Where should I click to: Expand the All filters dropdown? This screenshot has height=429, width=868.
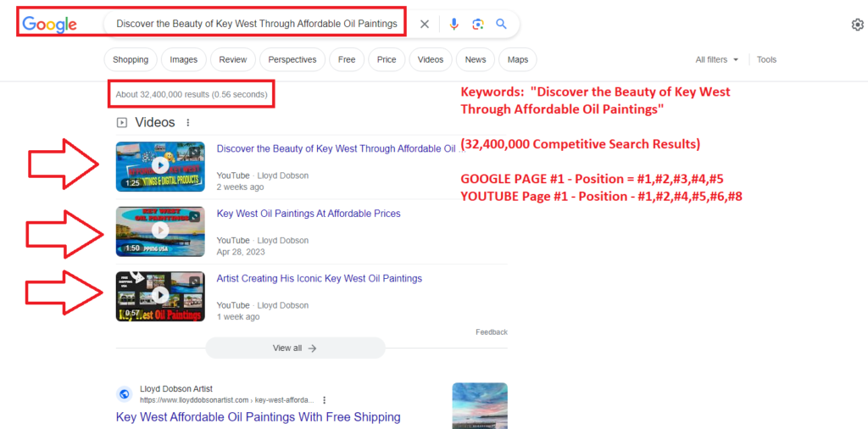click(x=717, y=60)
